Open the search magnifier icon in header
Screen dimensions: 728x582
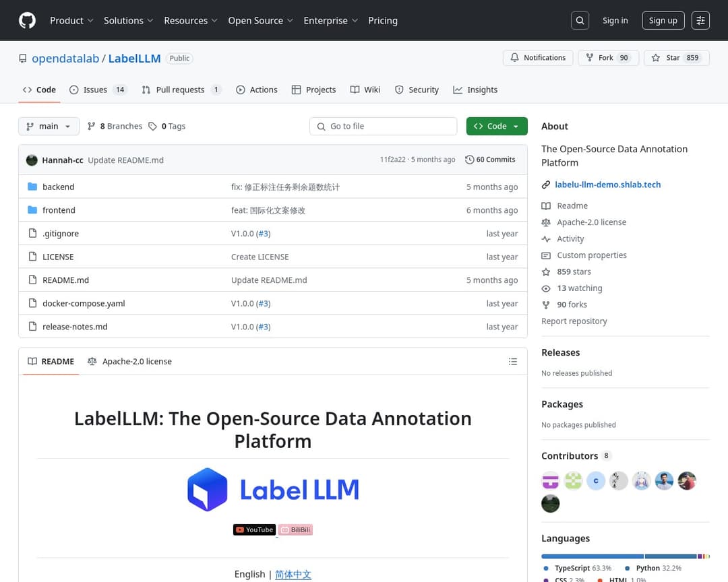pos(580,20)
